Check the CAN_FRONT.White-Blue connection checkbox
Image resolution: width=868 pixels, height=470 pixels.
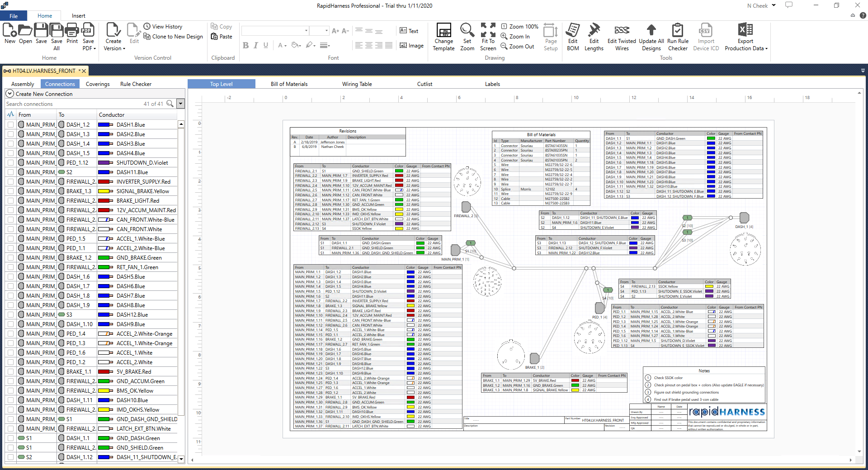click(x=10, y=219)
